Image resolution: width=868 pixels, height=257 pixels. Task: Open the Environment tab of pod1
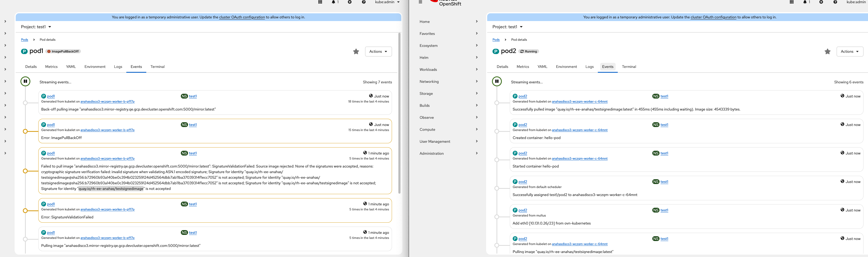click(95, 67)
